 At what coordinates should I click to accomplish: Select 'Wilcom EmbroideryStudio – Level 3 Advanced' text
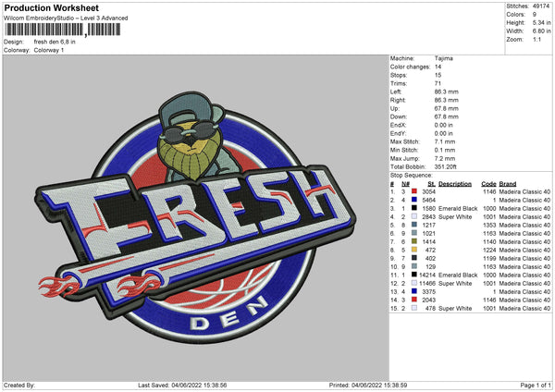coord(66,18)
